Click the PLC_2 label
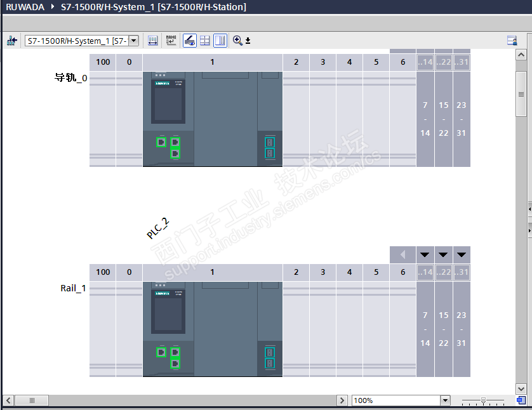The height and width of the screenshot is (410, 532). (158, 228)
